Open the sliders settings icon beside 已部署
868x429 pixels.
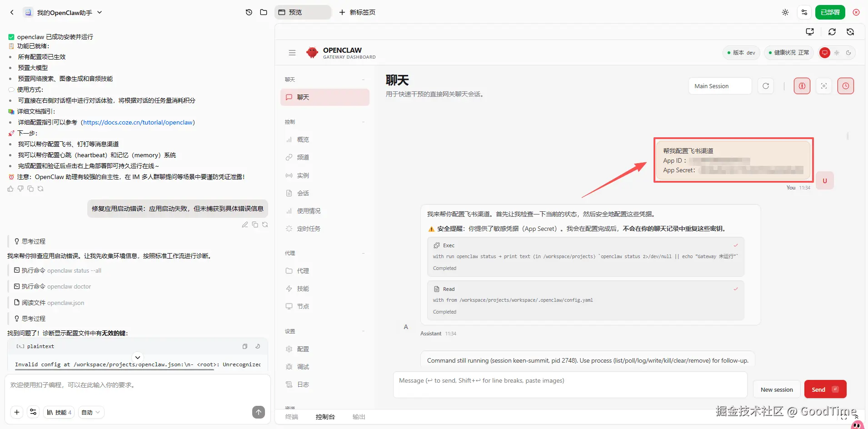tap(804, 12)
